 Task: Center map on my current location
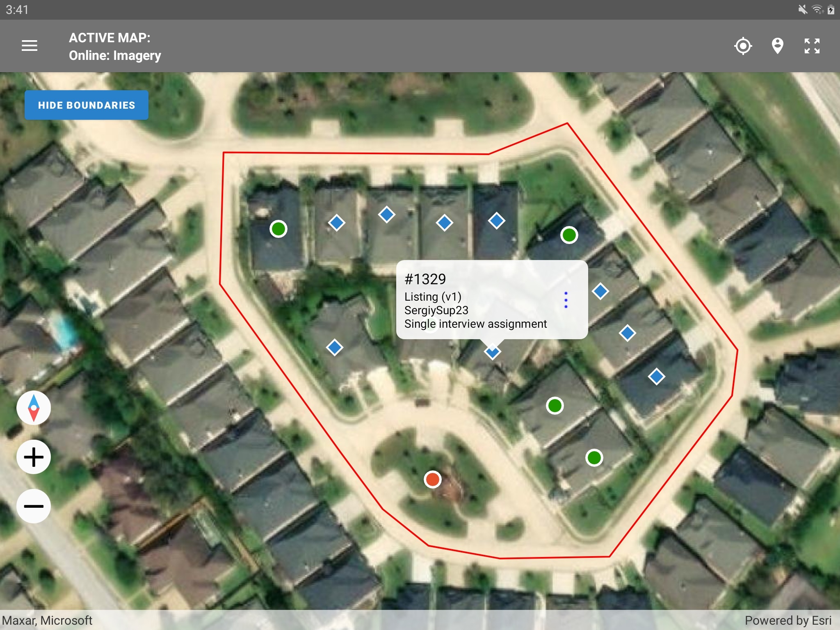[743, 46]
